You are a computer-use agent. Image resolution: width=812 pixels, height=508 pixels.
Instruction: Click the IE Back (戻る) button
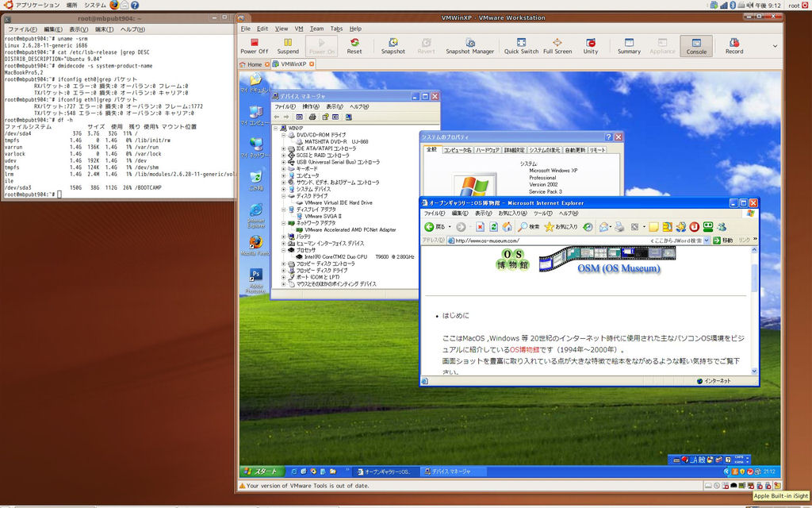pos(435,227)
